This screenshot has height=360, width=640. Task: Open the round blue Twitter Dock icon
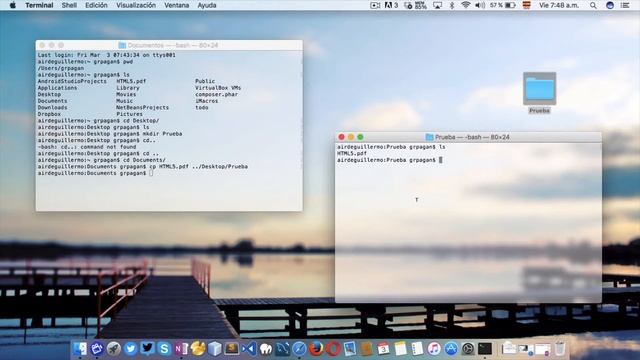pos(131,349)
